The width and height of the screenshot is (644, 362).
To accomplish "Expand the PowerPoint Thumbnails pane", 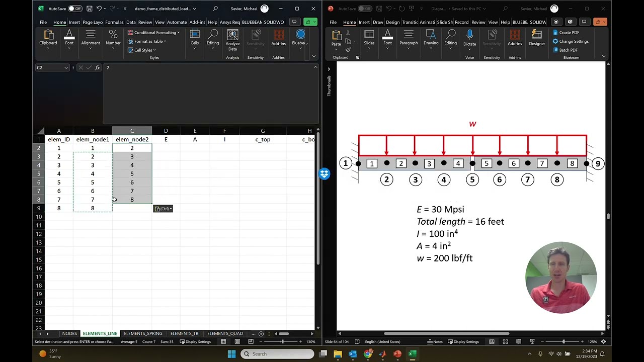I will pyautogui.click(x=329, y=69).
